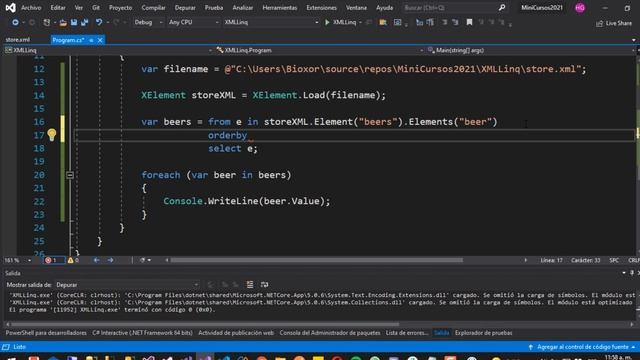Click the Visual Studio logo icon
The width and height of the screenshot is (640, 360).
(11, 7)
